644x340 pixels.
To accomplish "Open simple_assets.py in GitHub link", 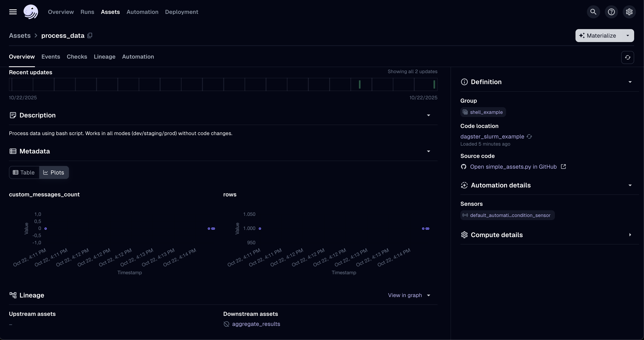I will click(513, 167).
